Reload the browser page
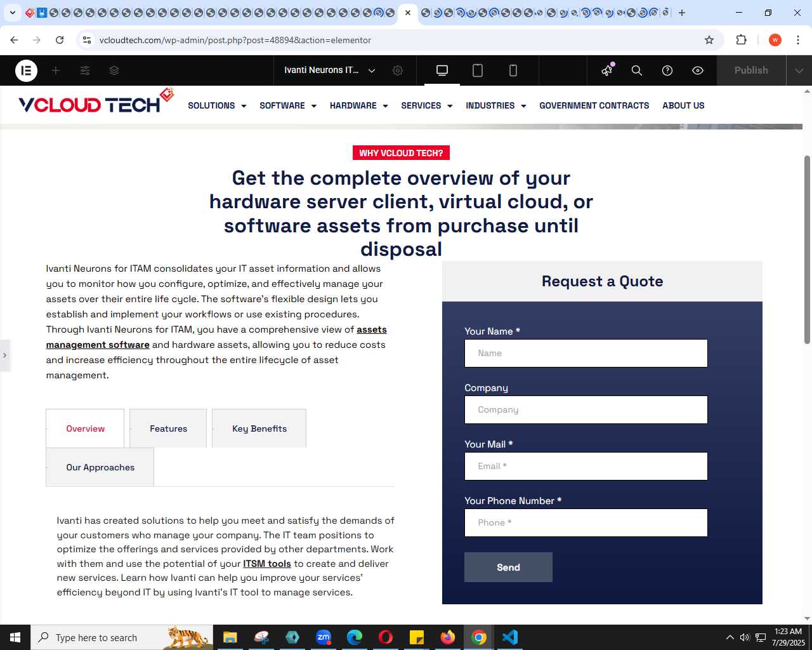This screenshot has width=812, height=650. pos(60,40)
